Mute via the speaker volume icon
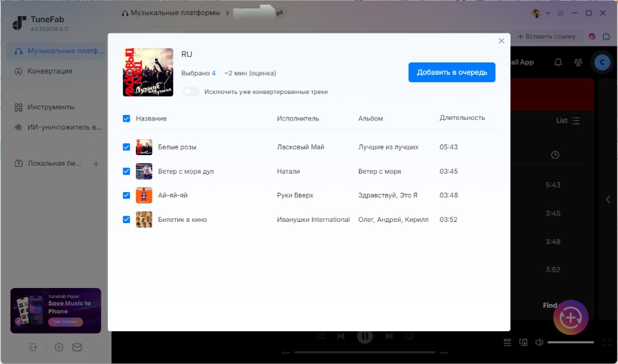 539,342
